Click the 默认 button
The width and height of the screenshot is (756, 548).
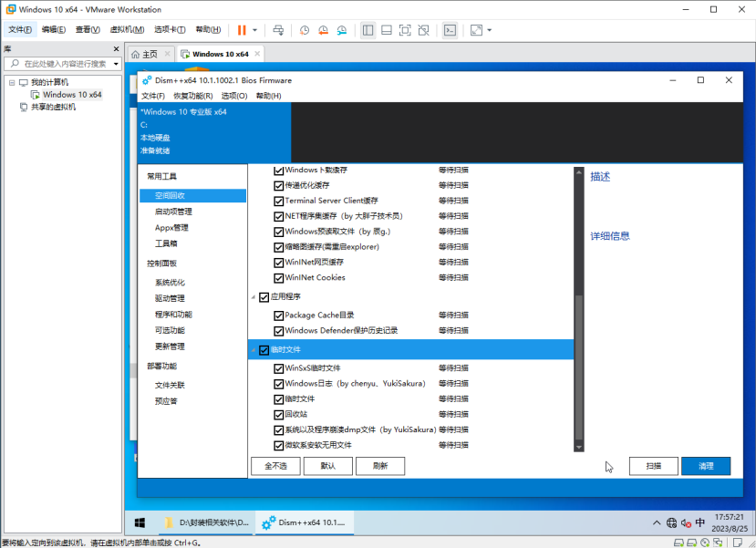[328, 466]
